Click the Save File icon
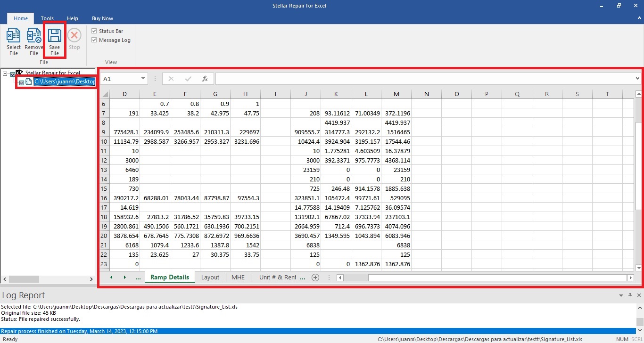This screenshot has width=644, height=343. pyautogui.click(x=55, y=35)
